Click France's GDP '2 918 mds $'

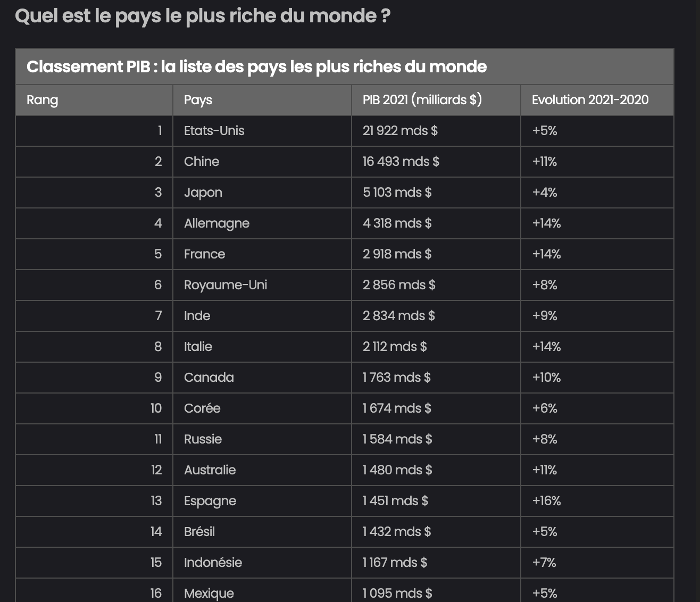point(397,254)
